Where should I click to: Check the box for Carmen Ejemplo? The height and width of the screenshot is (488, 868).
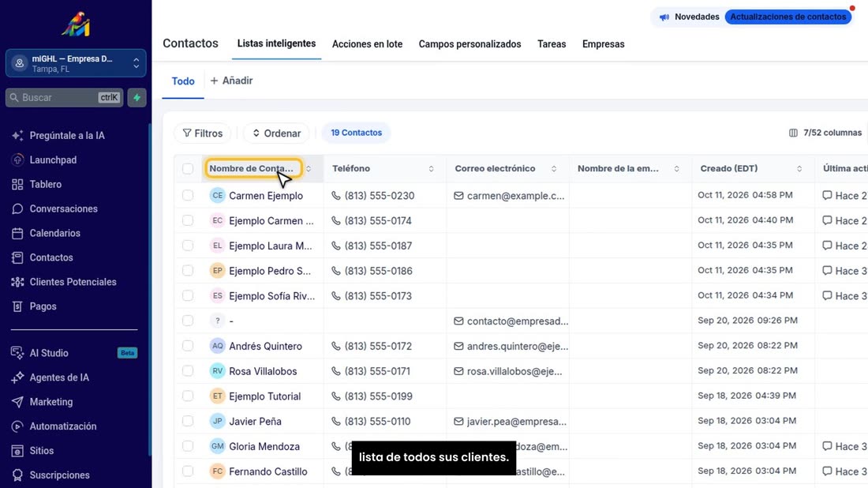[x=188, y=195]
